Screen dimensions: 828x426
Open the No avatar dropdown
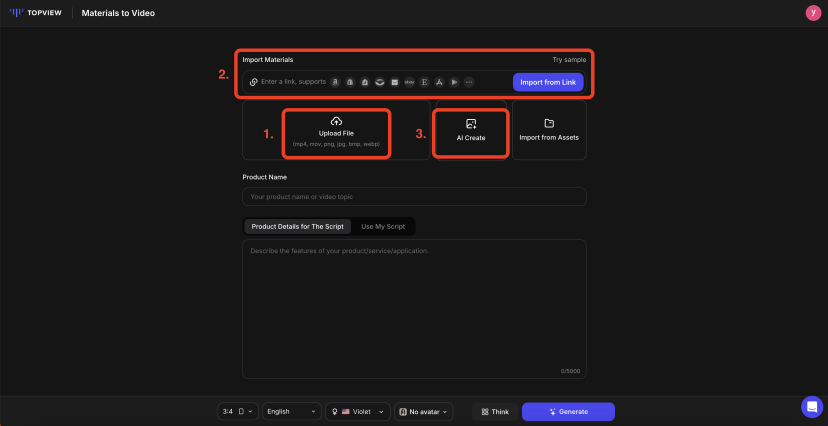424,411
